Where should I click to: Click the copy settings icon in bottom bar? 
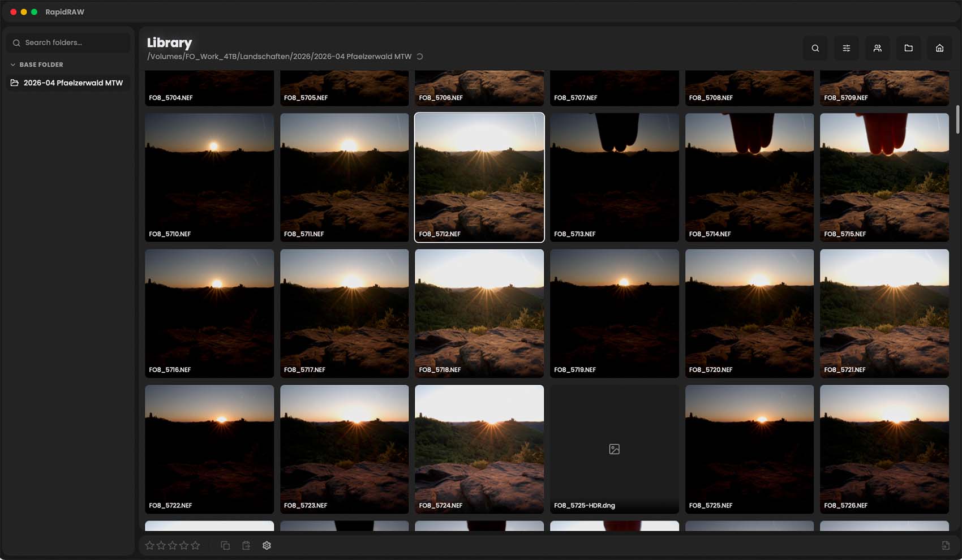[x=225, y=545]
